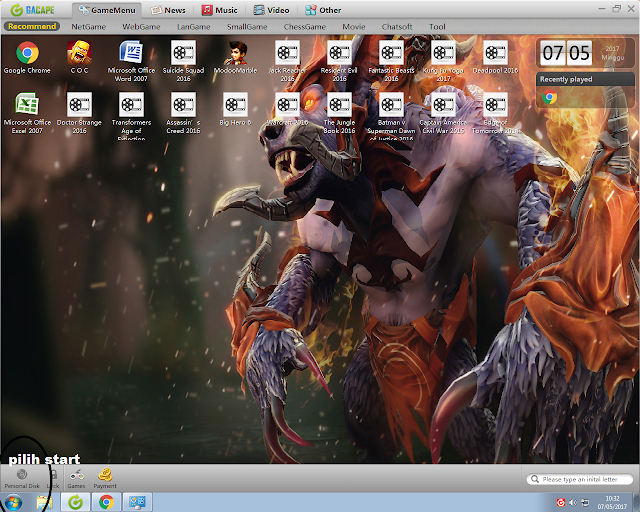Open Doctor Strange 2016 movie icon

pyautogui.click(x=79, y=105)
